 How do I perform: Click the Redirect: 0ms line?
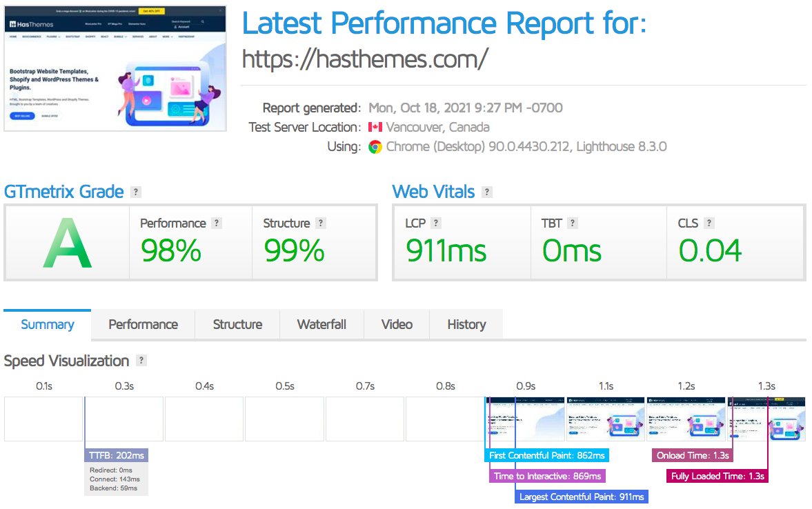(x=111, y=470)
